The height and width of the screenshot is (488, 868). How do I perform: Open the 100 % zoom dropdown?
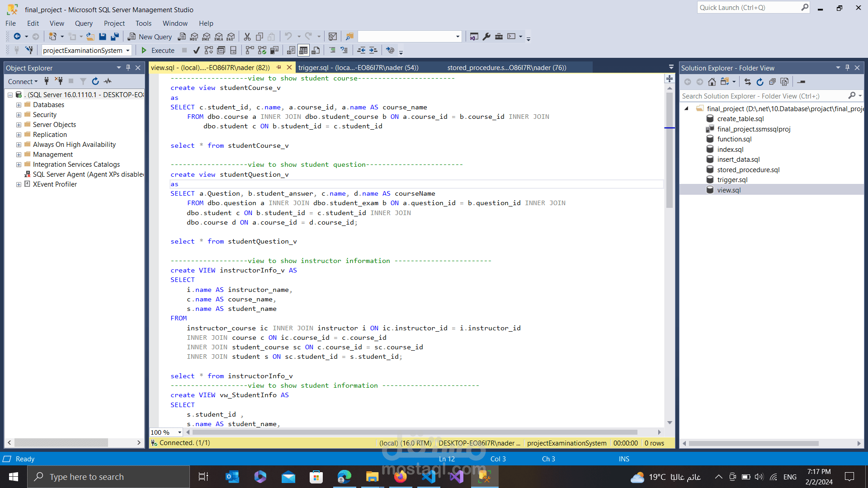tap(179, 432)
